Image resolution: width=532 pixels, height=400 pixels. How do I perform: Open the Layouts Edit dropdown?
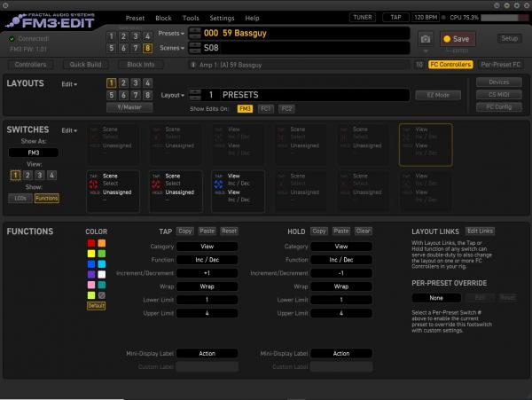69,84
